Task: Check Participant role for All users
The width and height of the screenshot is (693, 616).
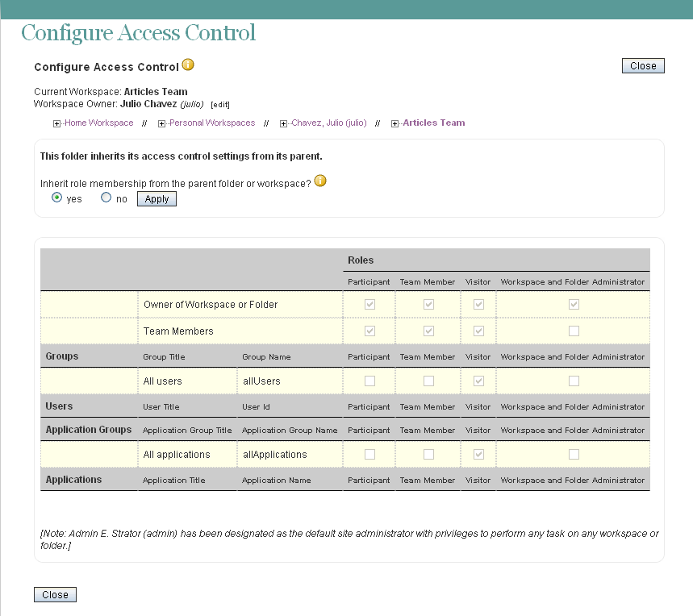Action: point(369,379)
